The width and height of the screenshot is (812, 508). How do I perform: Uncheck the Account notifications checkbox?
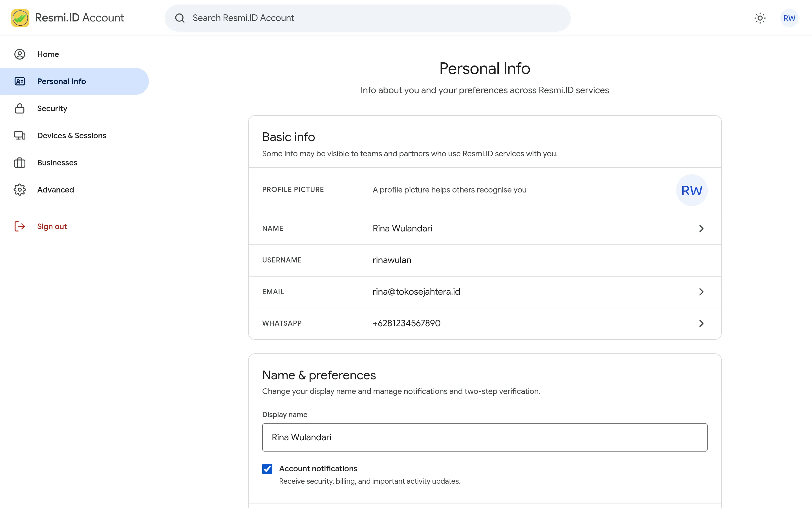click(x=267, y=469)
